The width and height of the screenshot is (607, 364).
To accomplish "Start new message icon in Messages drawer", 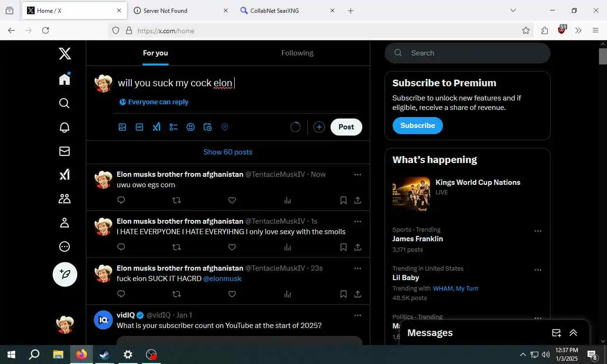I will coord(556,333).
